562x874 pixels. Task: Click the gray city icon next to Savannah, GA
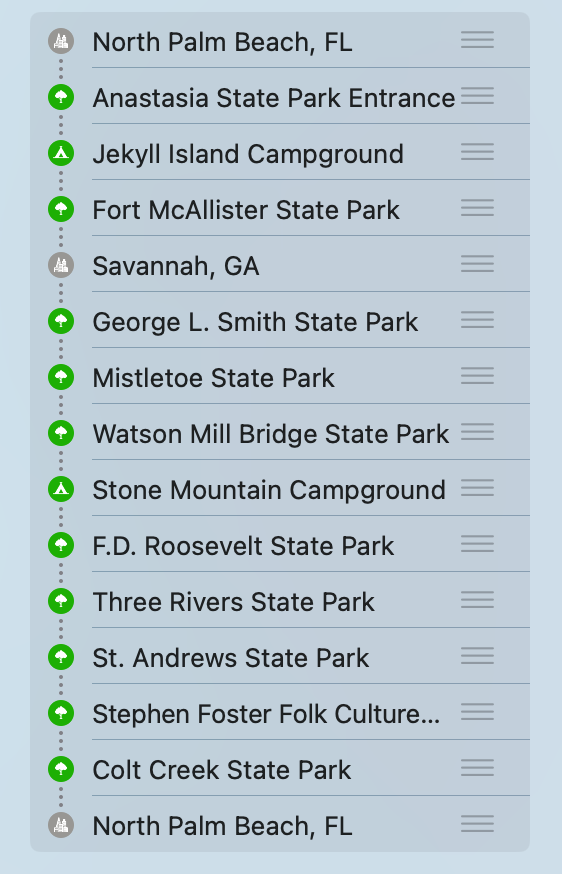[61, 265]
